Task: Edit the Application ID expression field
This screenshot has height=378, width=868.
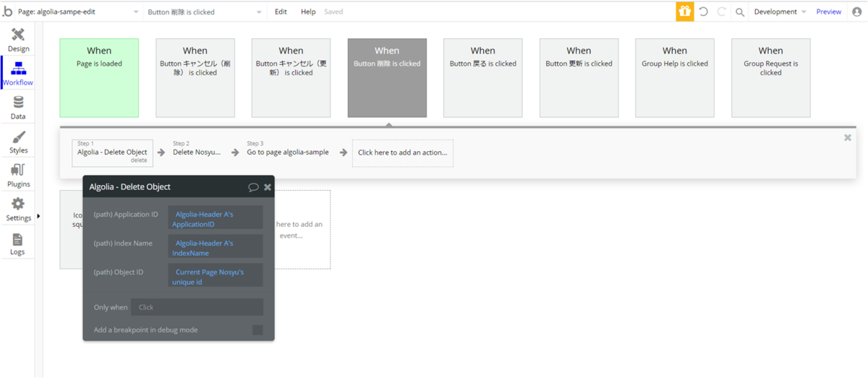Action: (216, 219)
